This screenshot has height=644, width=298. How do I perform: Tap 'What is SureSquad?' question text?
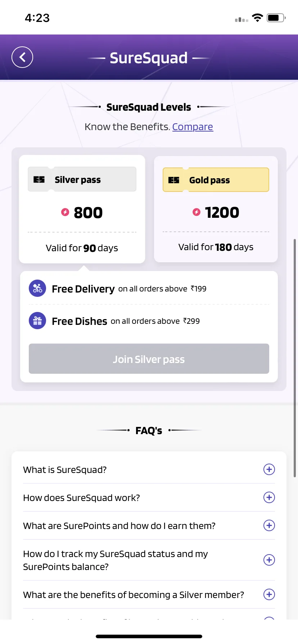coord(65,470)
